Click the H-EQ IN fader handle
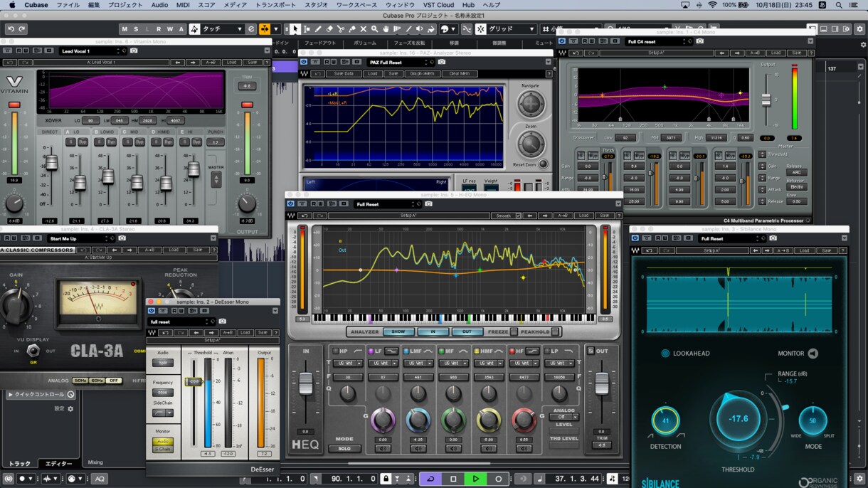868x488 pixels. tap(306, 383)
